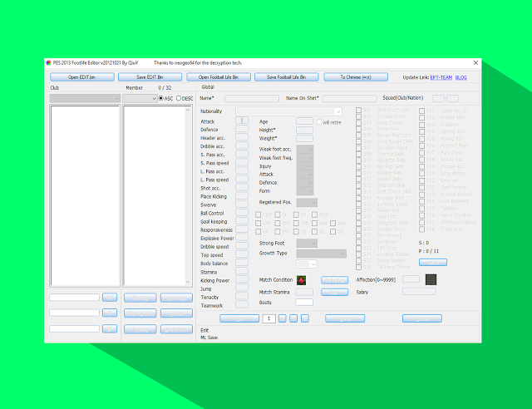Check the S06 Long Range Drive skill

[x=358, y=141]
